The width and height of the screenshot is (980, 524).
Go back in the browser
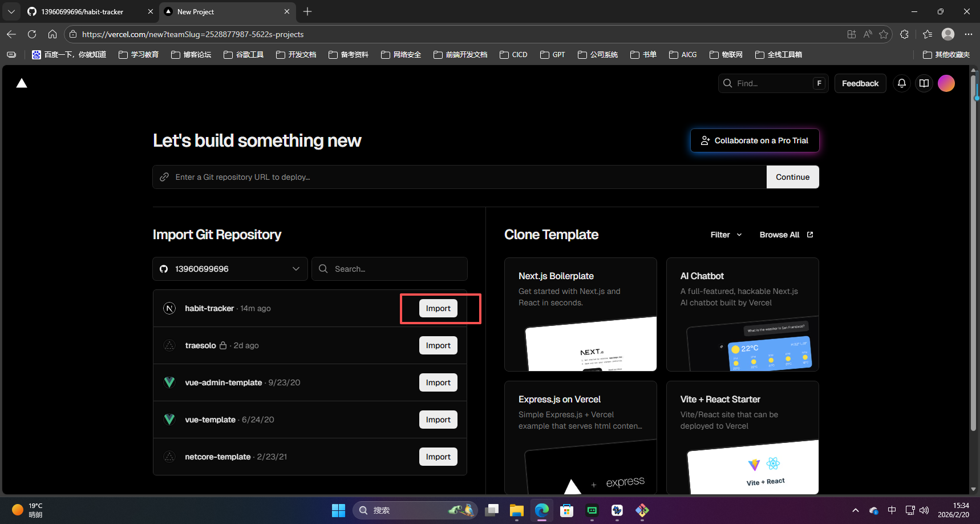coord(11,34)
